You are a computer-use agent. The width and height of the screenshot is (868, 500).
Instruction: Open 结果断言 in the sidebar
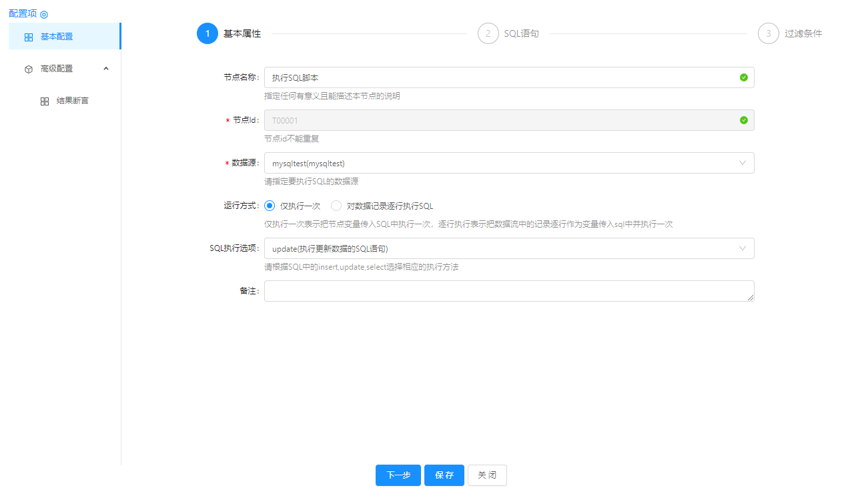click(72, 101)
